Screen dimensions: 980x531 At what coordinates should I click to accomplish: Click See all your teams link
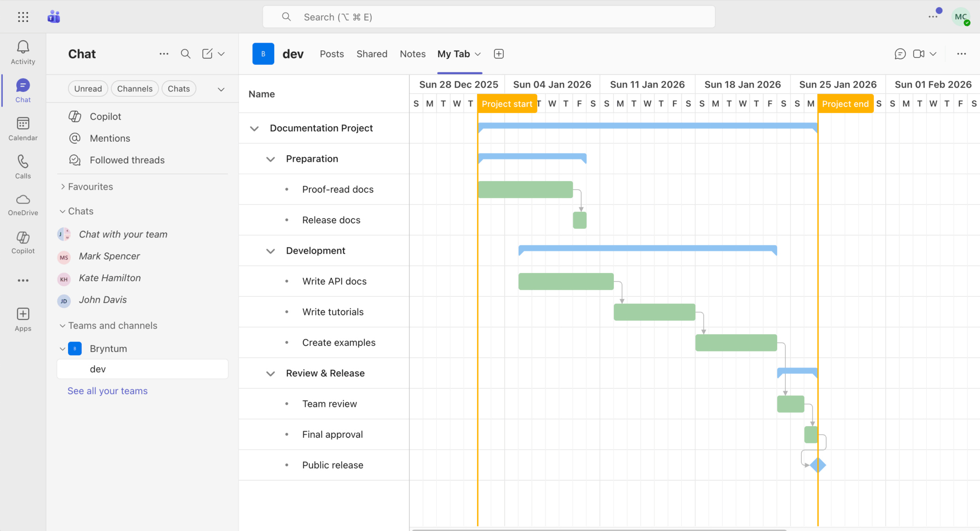(107, 391)
